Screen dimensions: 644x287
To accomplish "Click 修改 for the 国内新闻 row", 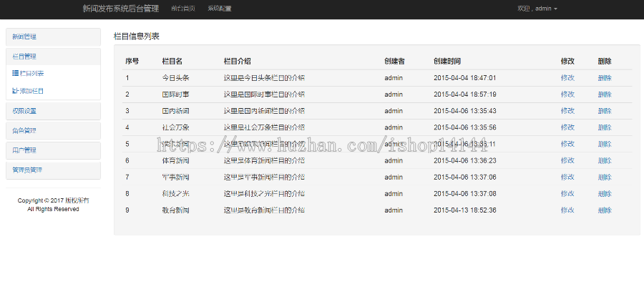I will [567, 111].
